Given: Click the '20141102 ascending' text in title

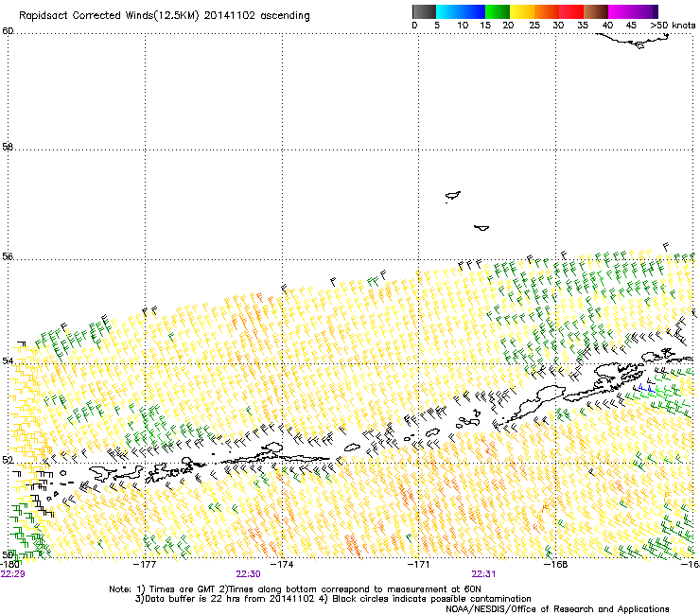Looking at the screenshot, I should 256,15.
